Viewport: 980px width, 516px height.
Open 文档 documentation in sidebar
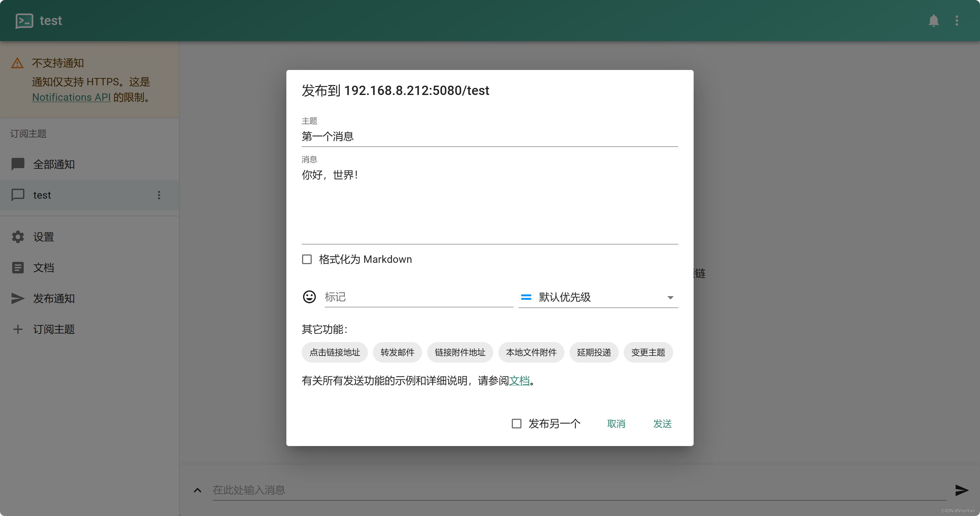coord(89,268)
